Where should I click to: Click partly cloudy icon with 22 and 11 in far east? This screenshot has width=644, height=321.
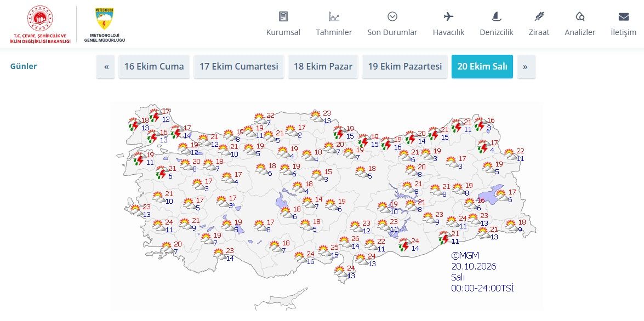(x=510, y=154)
